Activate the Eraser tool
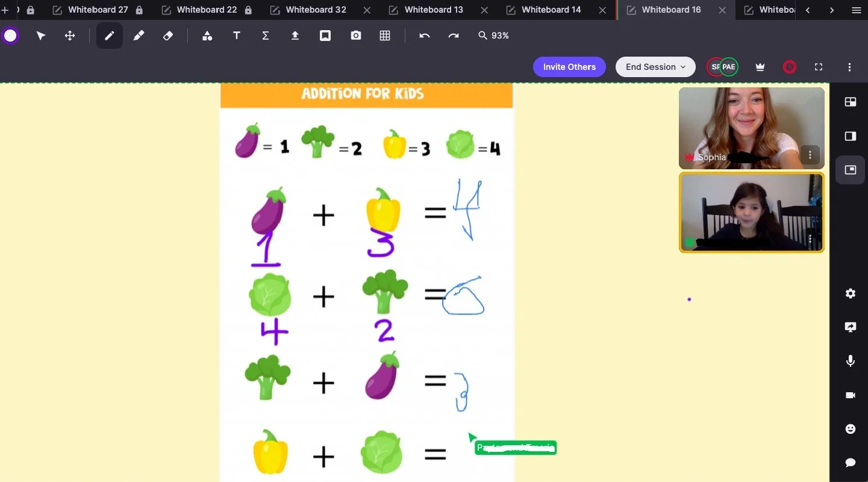 (168, 36)
